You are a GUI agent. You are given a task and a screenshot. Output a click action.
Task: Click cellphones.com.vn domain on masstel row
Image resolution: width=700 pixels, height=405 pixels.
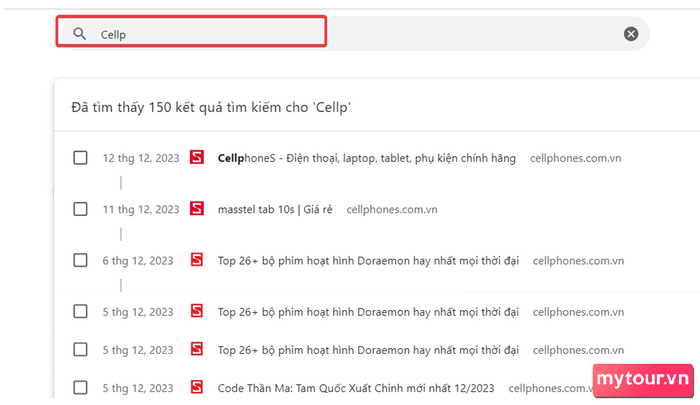[392, 209]
